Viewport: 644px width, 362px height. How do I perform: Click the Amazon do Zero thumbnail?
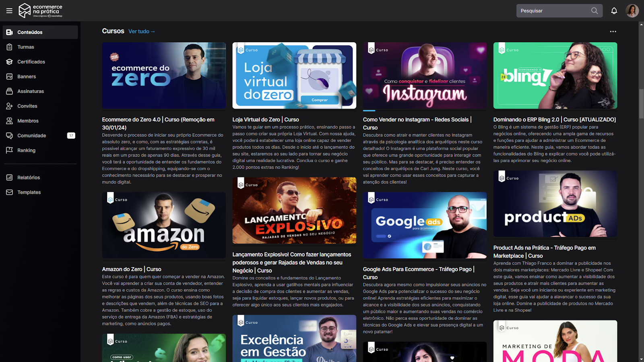164,225
